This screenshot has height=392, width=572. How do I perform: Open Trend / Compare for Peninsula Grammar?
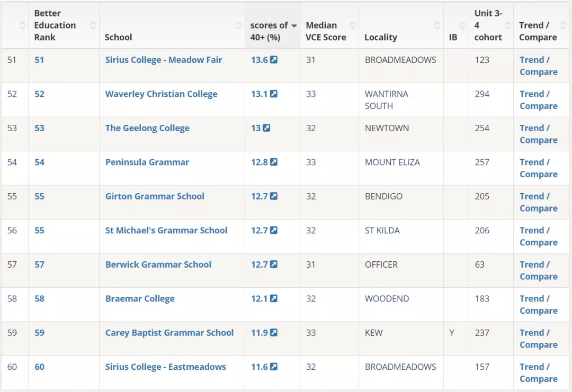(539, 168)
